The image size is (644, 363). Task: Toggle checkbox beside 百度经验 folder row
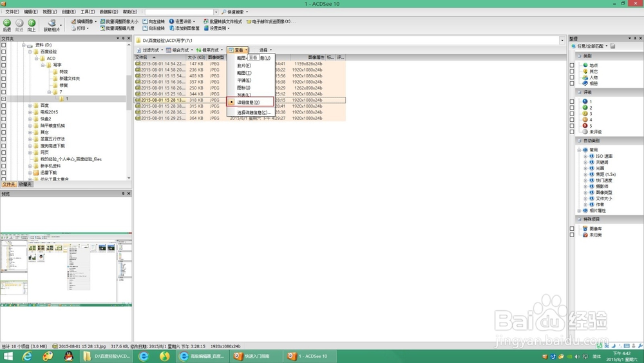pyautogui.click(x=4, y=52)
